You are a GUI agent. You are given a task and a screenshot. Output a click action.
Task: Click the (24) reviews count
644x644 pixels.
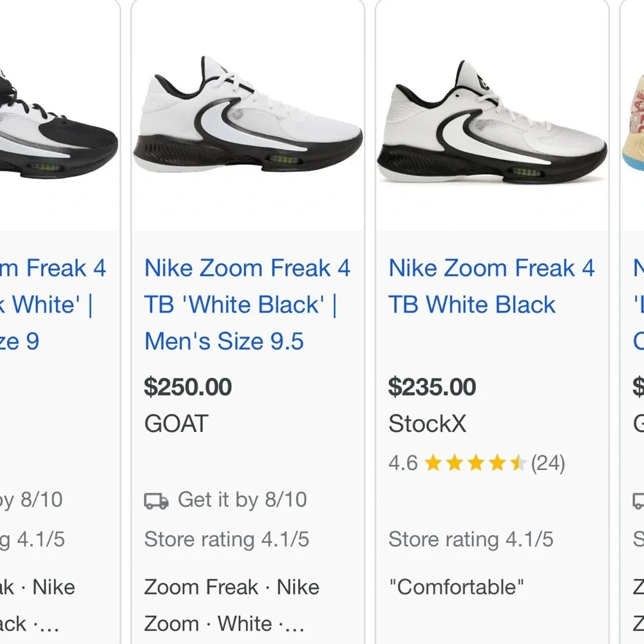(x=548, y=462)
